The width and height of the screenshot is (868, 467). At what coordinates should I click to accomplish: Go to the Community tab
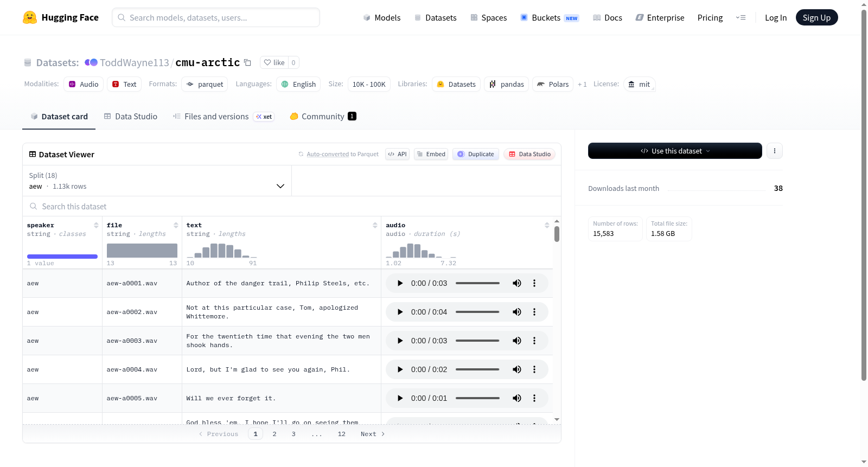tap(323, 116)
